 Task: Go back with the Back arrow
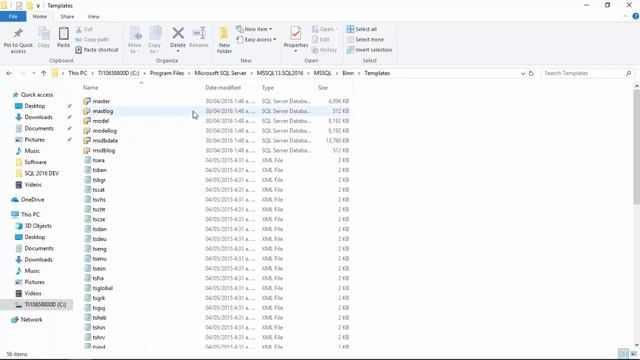[9, 73]
